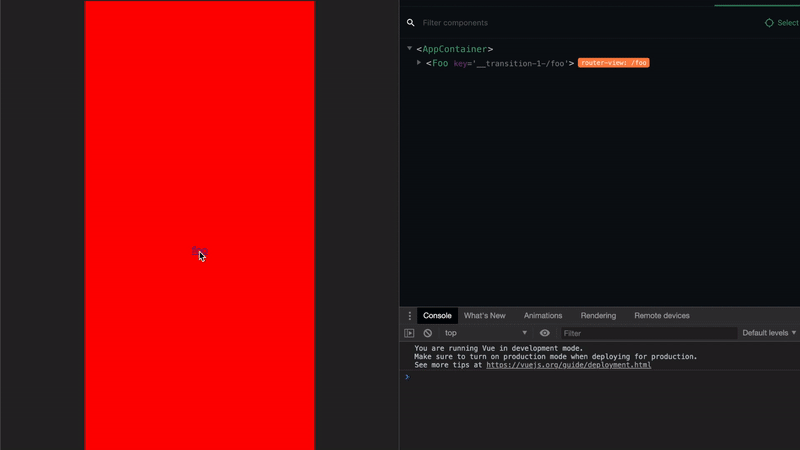Toggle the console sidebar panel icon
The image size is (800, 450).
tap(409, 333)
